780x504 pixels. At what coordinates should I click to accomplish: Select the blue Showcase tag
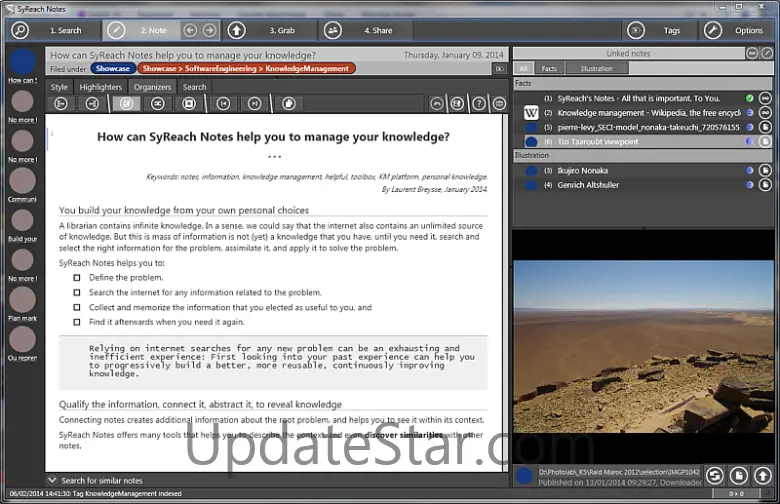point(112,69)
